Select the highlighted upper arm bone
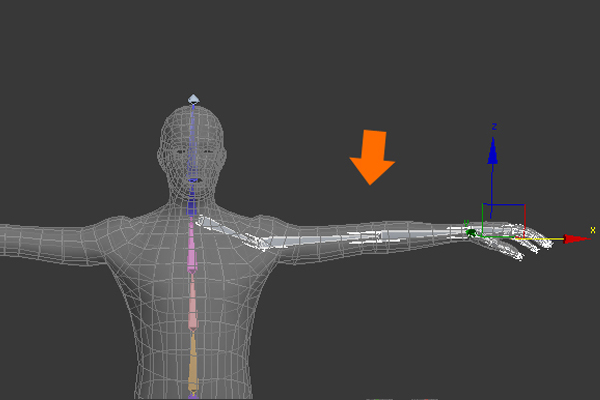Screen dimensions: 600x400 [x=321, y=241]
